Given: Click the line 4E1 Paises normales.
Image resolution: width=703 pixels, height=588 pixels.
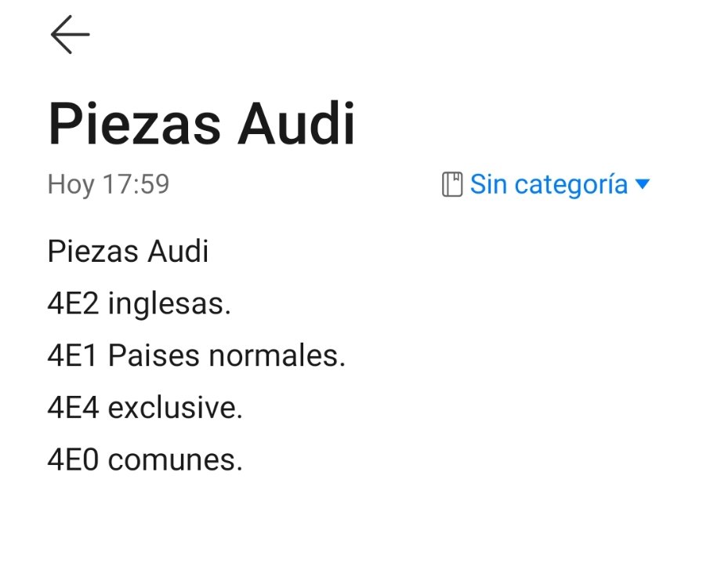Looking at the screenshot, I should coord(197,356).
